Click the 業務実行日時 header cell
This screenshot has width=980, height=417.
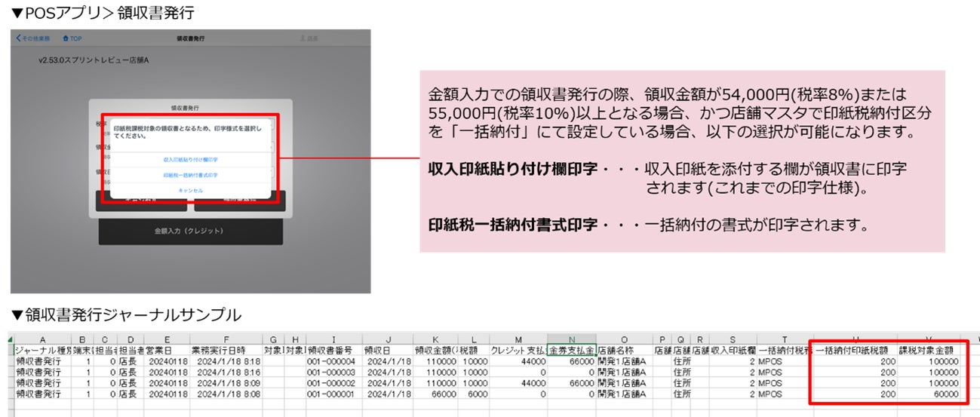click(226, 351)
